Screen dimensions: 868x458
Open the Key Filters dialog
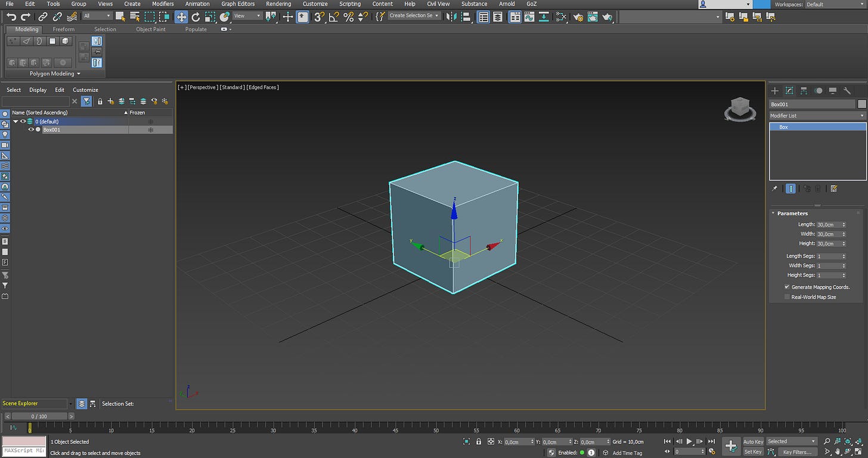click(x=797, y=452)
